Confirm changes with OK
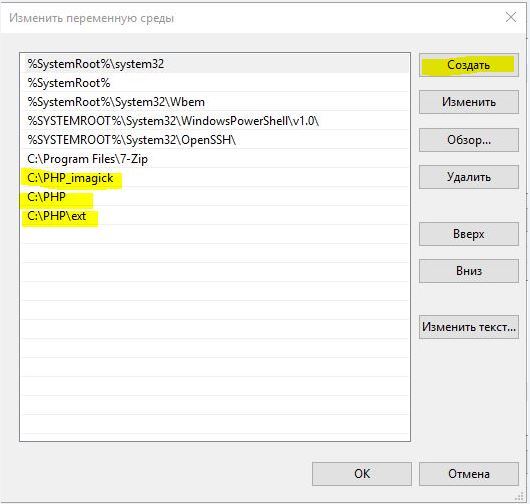Image resolution: width=530 pixels, height=504 pixels. point(362,474)
